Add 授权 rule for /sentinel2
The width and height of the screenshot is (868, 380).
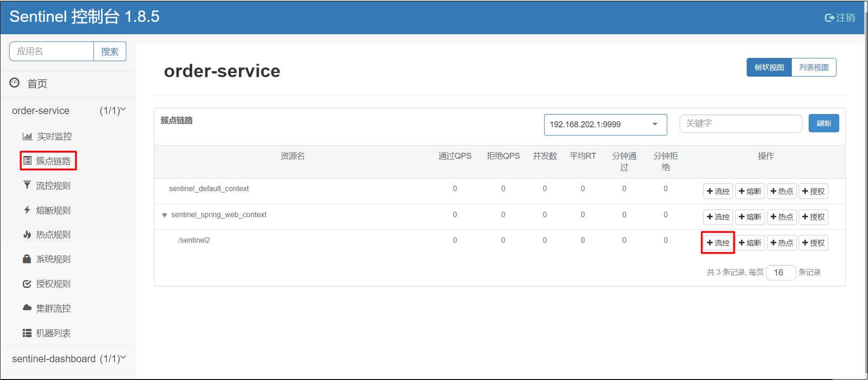[x=813, y=243]
